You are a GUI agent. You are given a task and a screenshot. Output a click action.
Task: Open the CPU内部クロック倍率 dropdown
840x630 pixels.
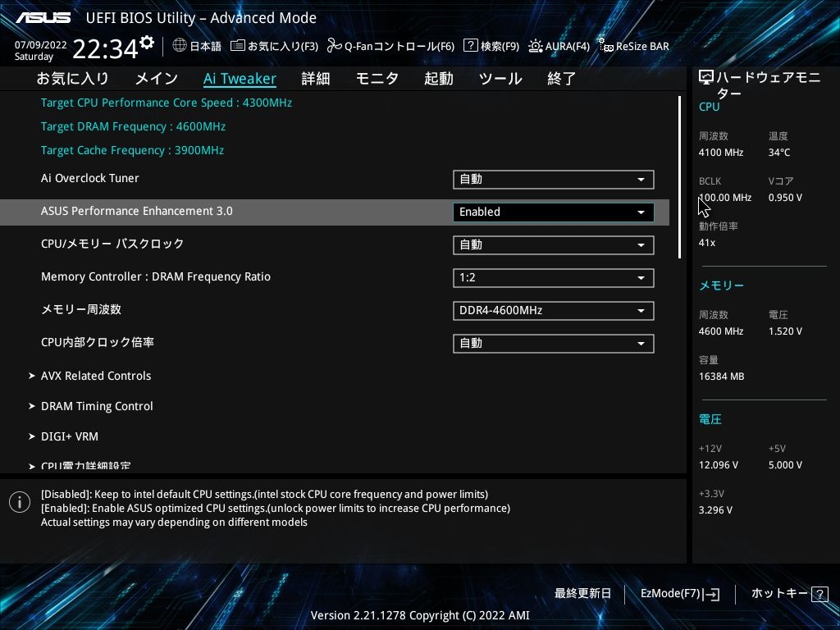(554, 344)
